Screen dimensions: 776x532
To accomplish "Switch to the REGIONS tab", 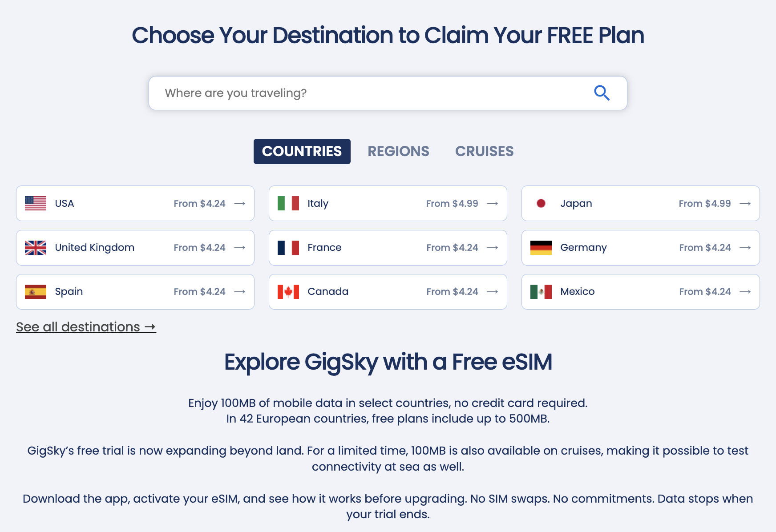I will [398, 151].
